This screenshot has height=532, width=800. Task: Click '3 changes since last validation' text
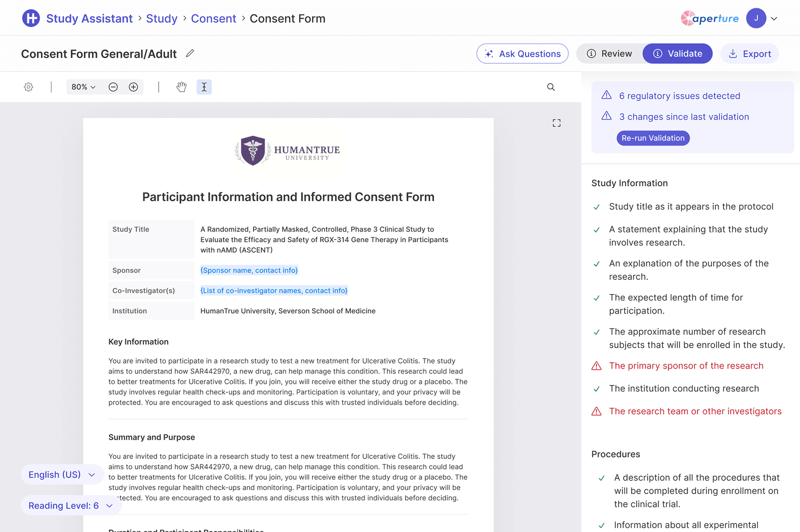click(684, 117)
